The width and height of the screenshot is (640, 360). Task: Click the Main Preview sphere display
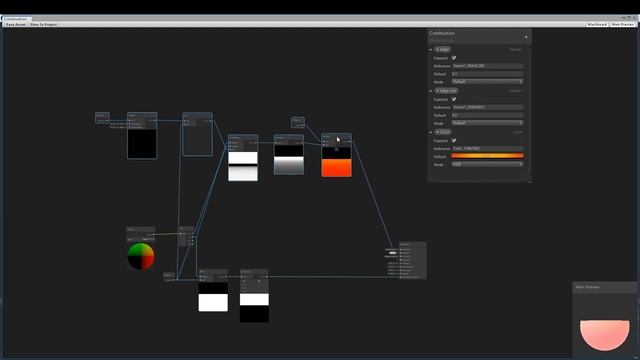[x=604, y=335]
